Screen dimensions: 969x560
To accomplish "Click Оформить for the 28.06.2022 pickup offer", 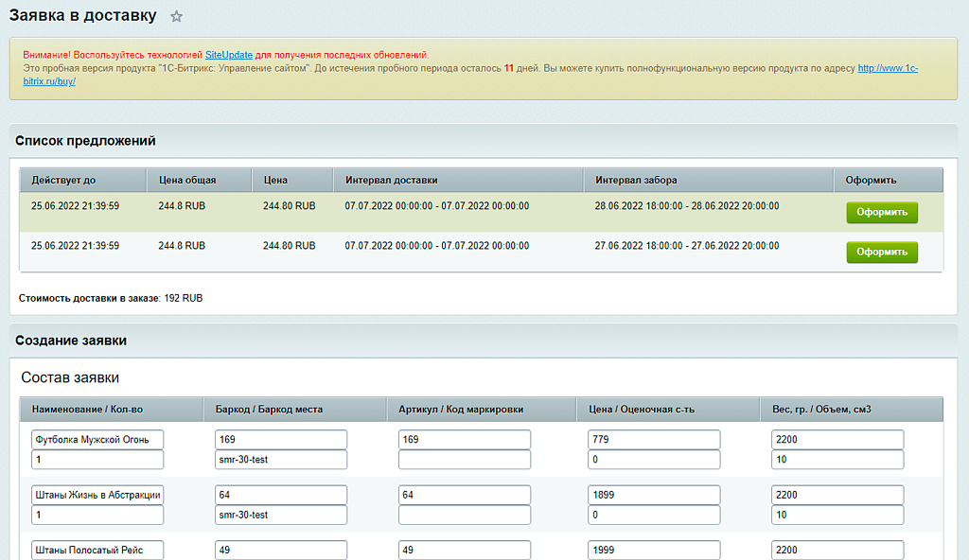I will coord(881,213).
